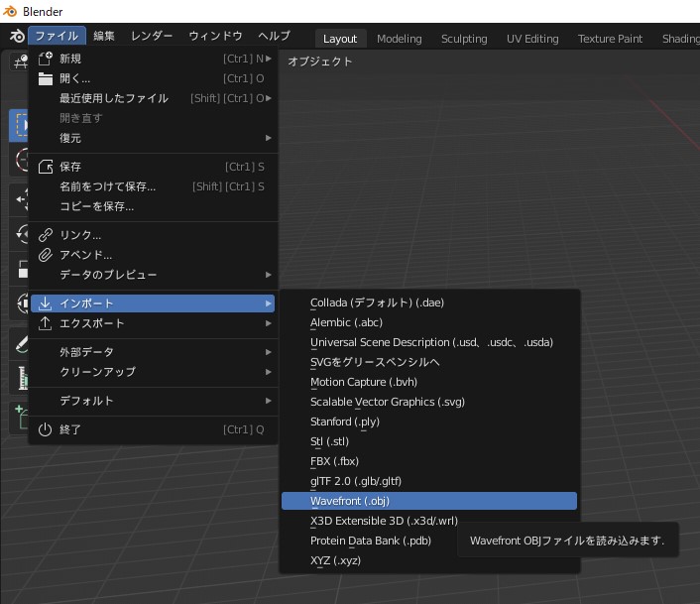700x604 pixels.
Task: Click the save icon beside 保存
Action: (x=45, y=167)
